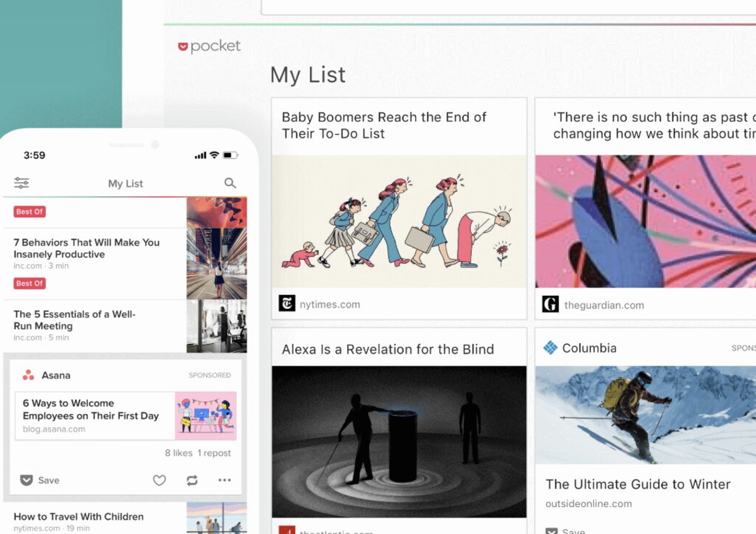Tap the Save pocket icon on the Asana card
Image resolution: width=756 pixels, height=534 pixels.
pyautogui.click(x=26, y=480)
